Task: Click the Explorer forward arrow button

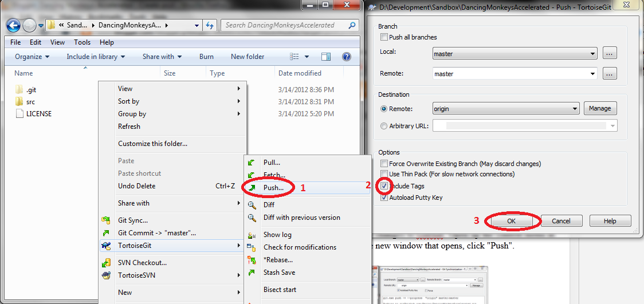Action: coord(29,25)
